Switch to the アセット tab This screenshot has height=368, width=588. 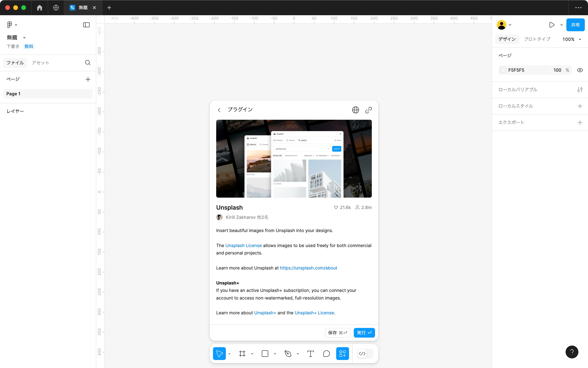[40, 63]
